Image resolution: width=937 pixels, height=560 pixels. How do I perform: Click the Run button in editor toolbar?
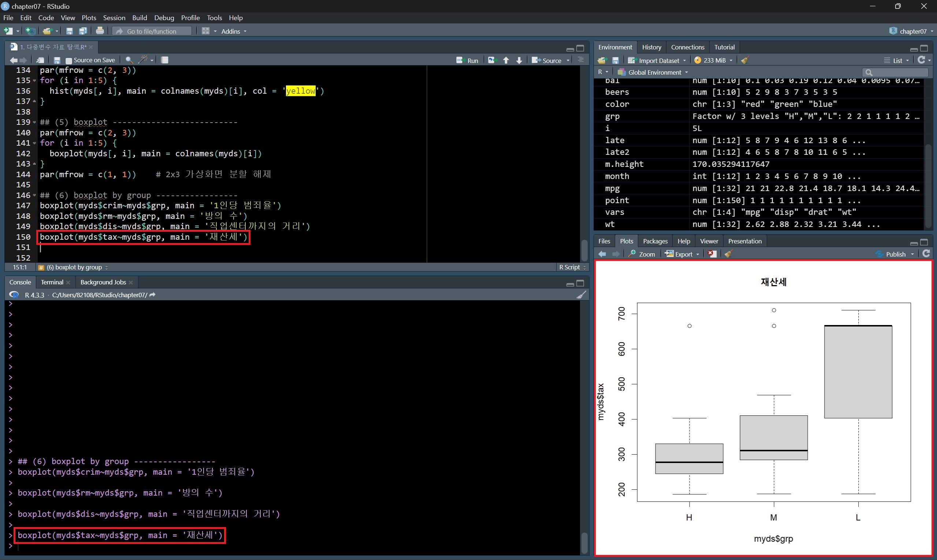click(x=467, y=60)
